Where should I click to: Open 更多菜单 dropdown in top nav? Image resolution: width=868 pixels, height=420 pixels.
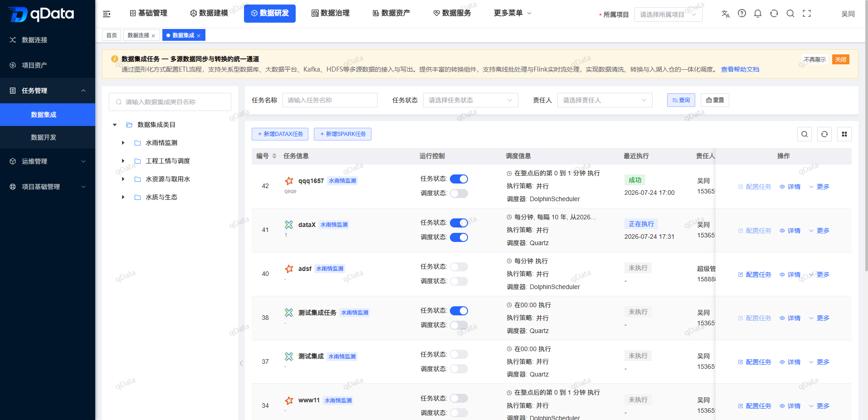coord(512,13)
